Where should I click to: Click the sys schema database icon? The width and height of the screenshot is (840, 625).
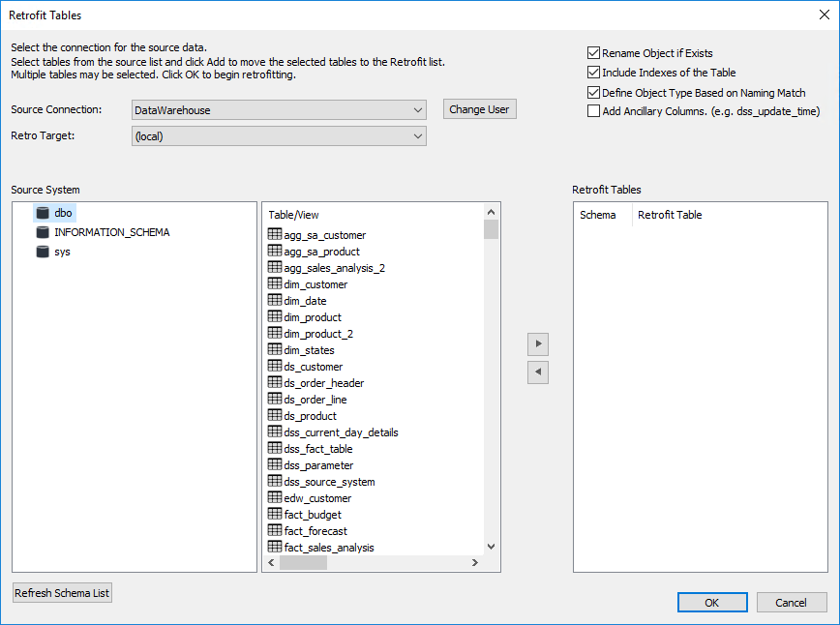[x=42, y=252]
